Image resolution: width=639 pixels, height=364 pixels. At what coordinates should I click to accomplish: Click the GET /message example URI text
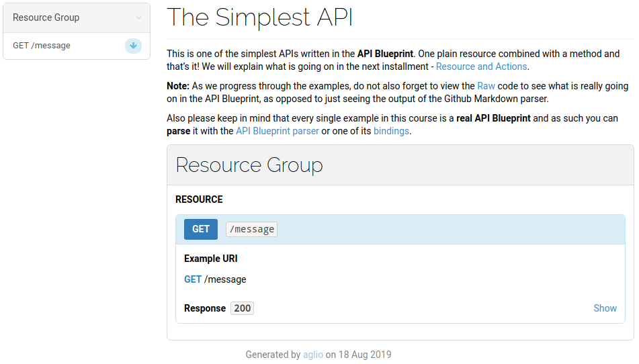click(x=215, y=279)
